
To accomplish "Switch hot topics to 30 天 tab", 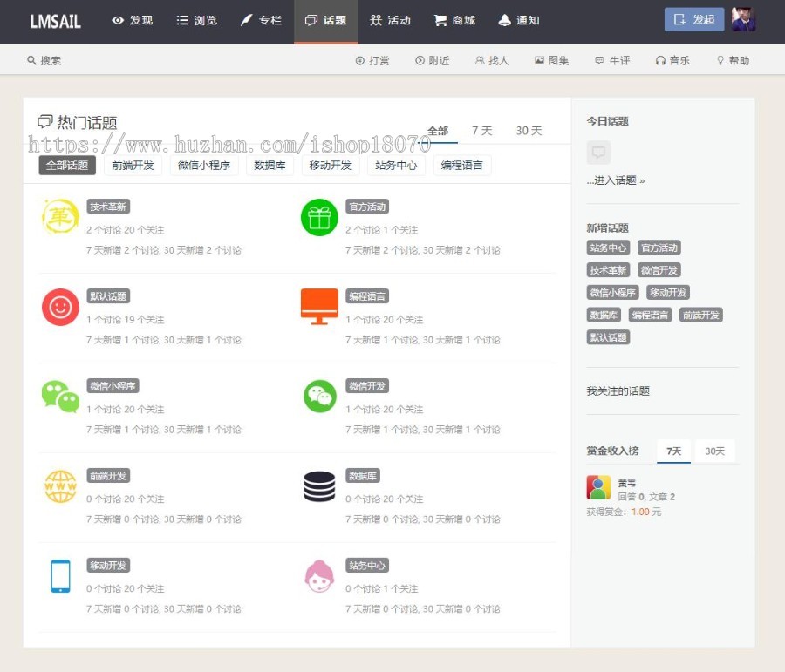I will 529,131.
